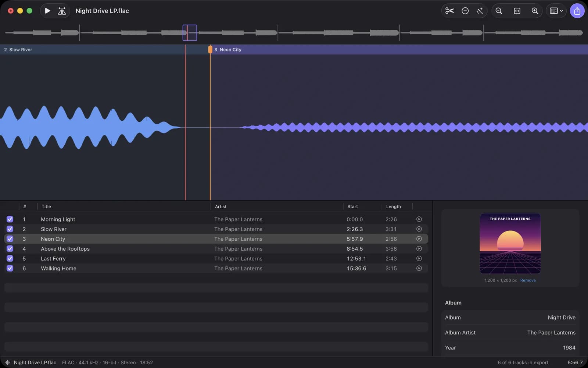This screenshot has width=588, height=368.
Task: Remove split point with the minus circle icon
Action: 465,11
